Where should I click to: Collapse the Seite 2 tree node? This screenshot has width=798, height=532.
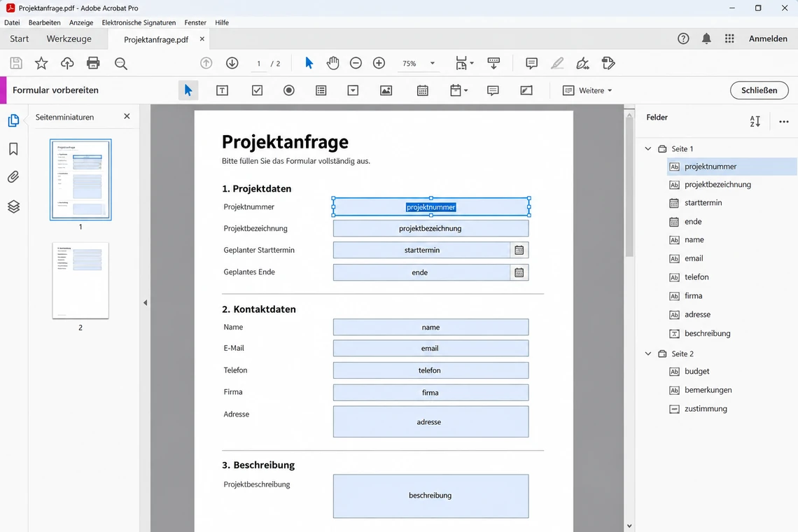(648, 353)
